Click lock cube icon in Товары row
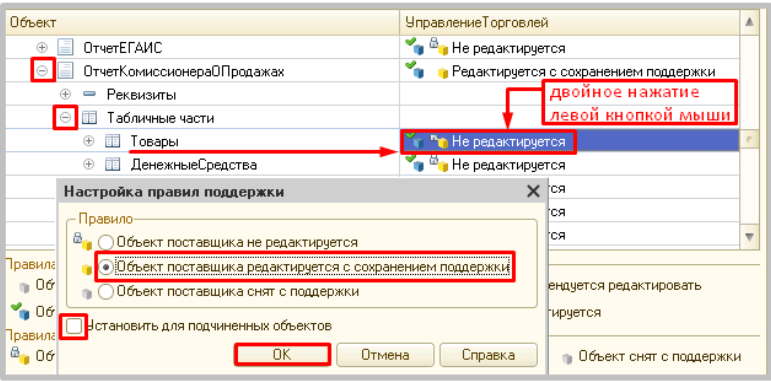This screenshot has height=381, width=771. [x=439, y=142]
